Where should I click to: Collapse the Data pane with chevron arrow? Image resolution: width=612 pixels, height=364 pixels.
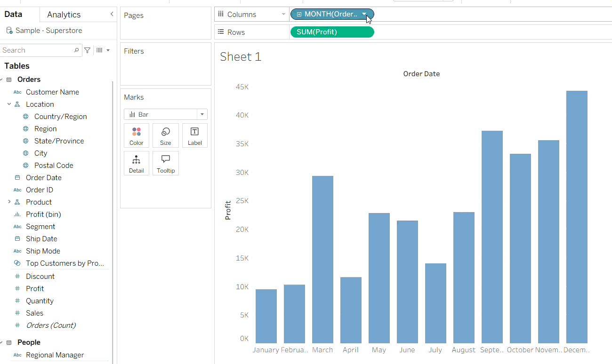[112, 14]
